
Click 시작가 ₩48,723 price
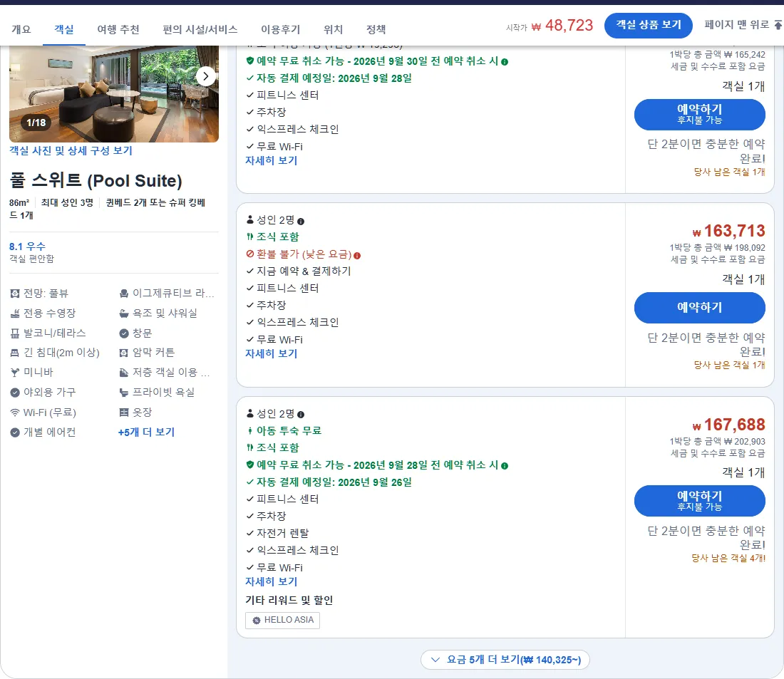[x=549, y=26]
